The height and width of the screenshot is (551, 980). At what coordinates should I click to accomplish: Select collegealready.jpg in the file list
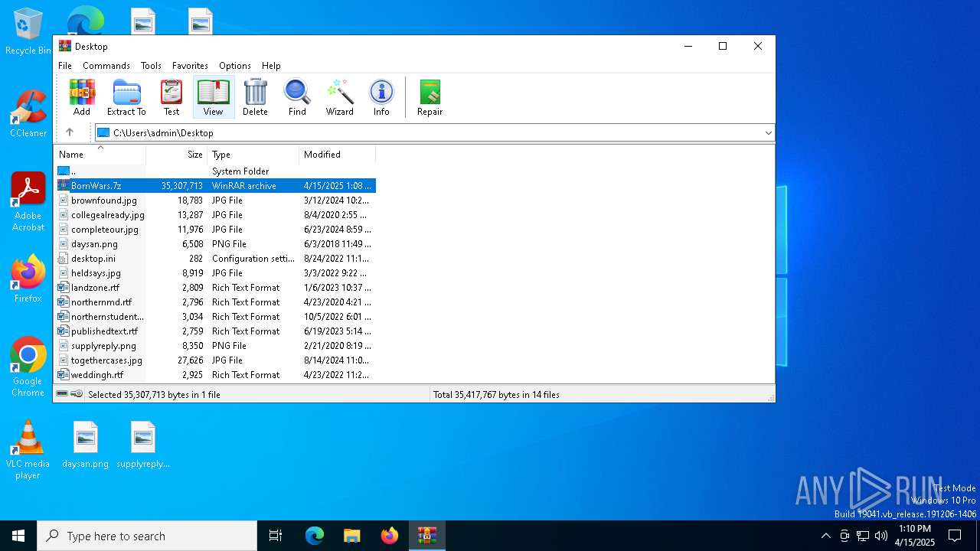point(215,215)
